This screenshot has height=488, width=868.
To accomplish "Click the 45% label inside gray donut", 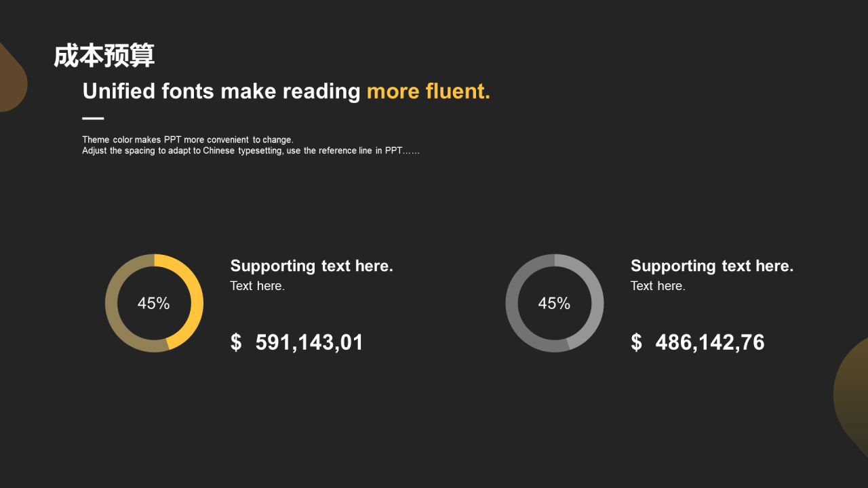I will (x=554, y=304).
